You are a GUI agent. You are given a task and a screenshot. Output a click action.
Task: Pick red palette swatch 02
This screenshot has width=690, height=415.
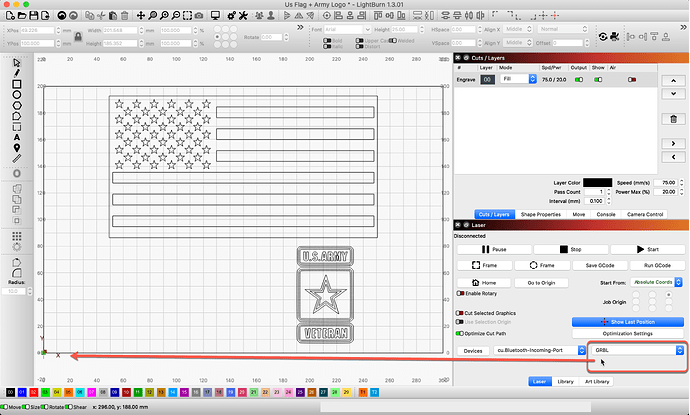[x=33, y=392]
